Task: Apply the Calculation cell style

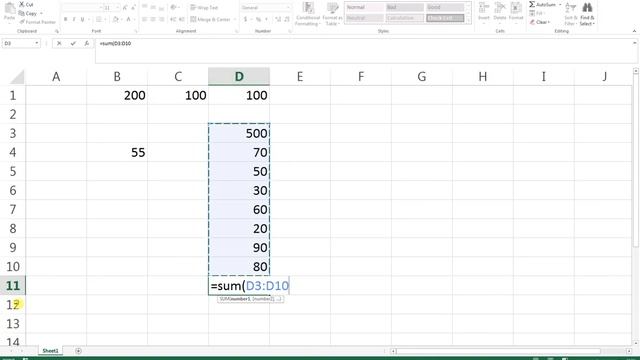Action: tap(405, 18)
